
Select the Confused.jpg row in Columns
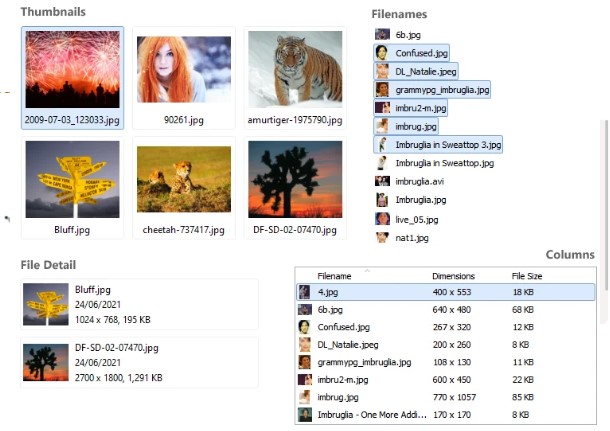pos(343,327)
